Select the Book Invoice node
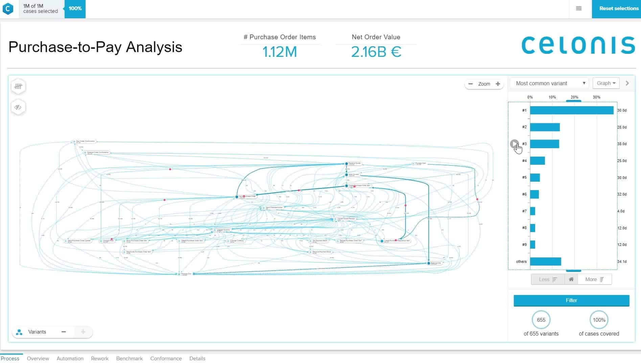Image resolution: width=641 pixels, height=364 pixels. 435,263
